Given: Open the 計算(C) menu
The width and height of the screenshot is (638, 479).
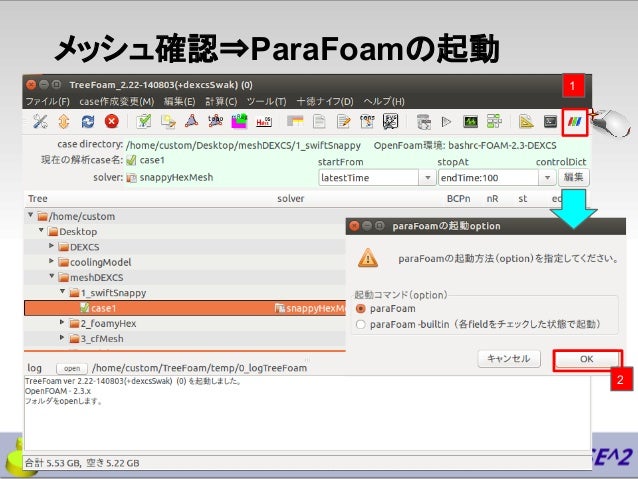Looking at the screenshot, I should [221, 101].
